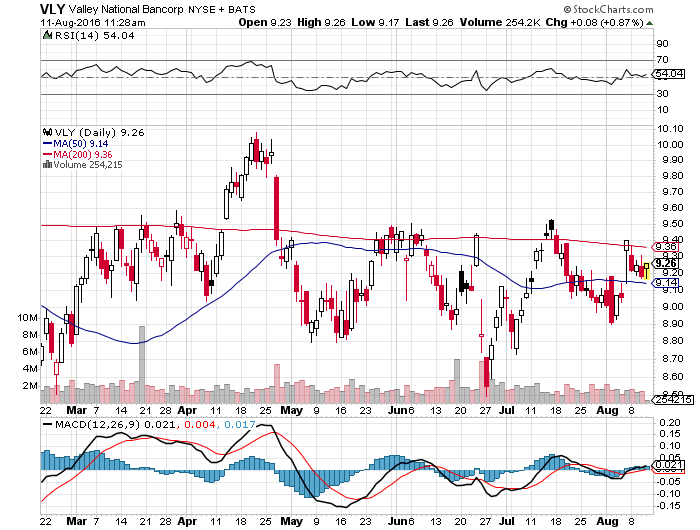Click the red MA(200) legend marker
The width and height of the screenshot is (700, 530).
[x=44, y=153]
